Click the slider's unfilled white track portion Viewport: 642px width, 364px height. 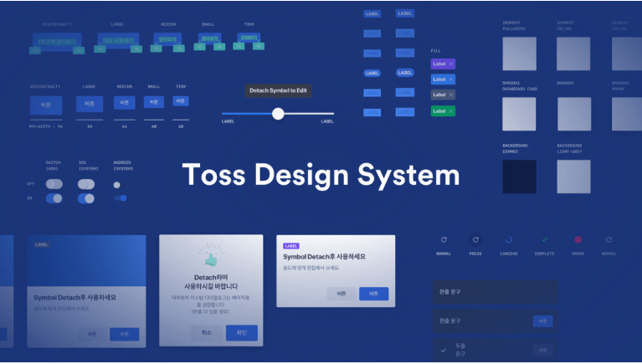pyautogui.click(x=309, y=114)
